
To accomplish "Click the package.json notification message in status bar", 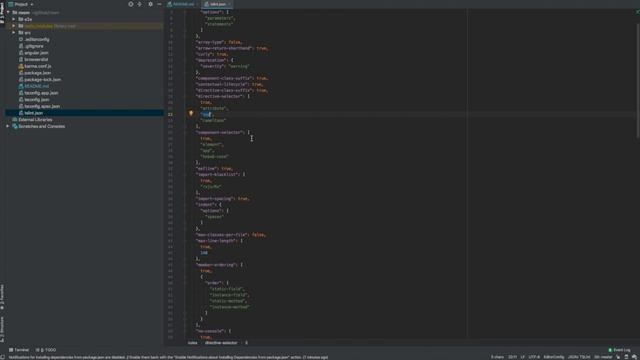I will point(168,357).
